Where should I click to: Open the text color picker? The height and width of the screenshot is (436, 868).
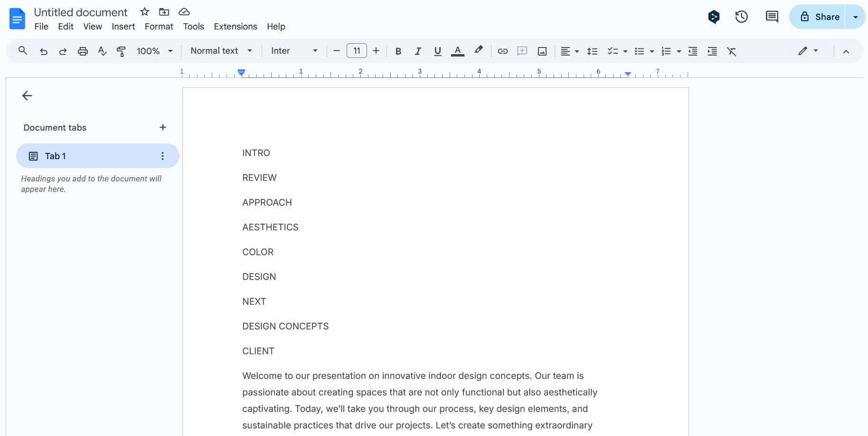pyautogui.click(x=457, y=51)
